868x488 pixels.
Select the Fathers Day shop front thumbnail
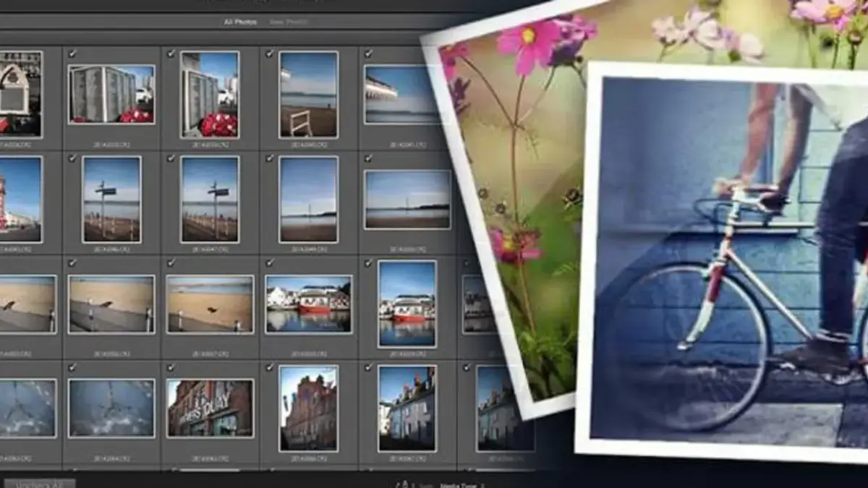[x=210, y=408]
